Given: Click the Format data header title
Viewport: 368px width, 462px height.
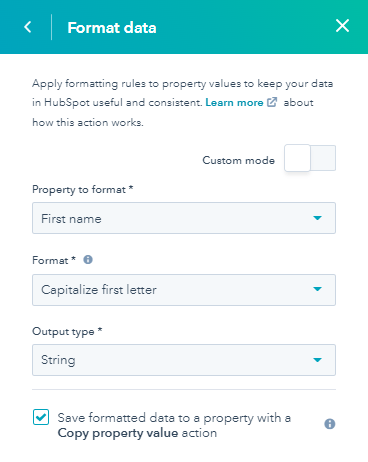Looking at the screenshot, I should point(112,27).
